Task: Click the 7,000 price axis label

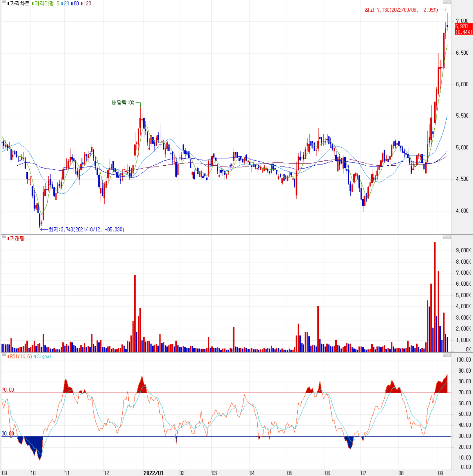Action: [x=462, y=21]
